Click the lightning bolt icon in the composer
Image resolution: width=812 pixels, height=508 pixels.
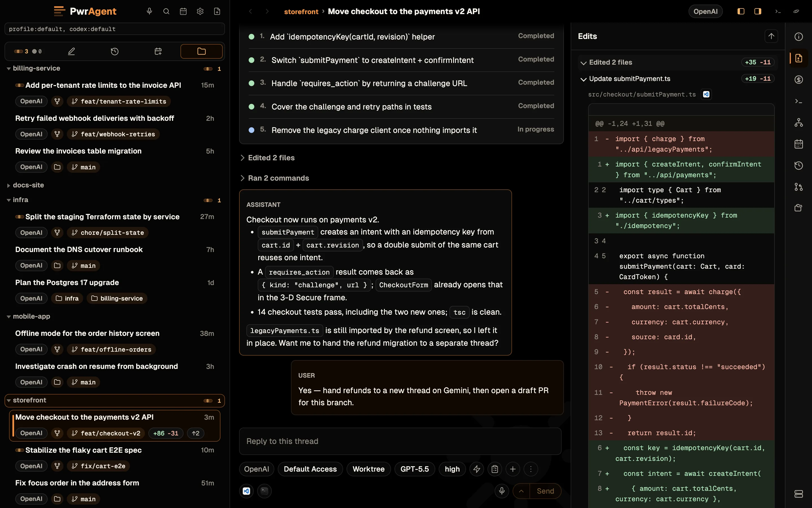tap(477, 469)
